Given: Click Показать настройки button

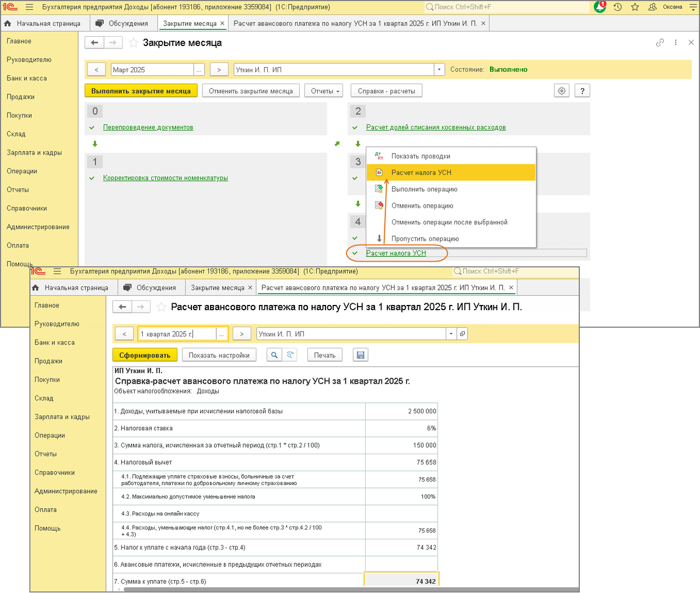Looking at the screenshot, I should coord(219,355).
